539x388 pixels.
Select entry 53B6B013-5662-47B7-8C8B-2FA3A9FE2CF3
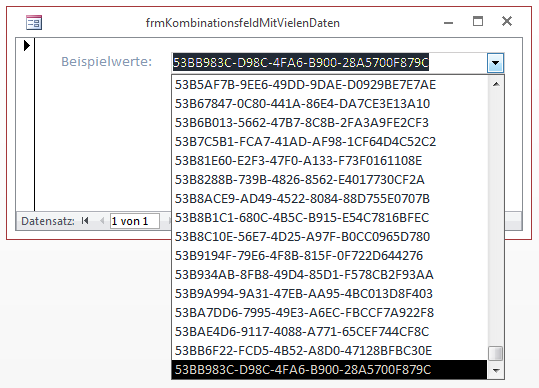tap(329, 123)
